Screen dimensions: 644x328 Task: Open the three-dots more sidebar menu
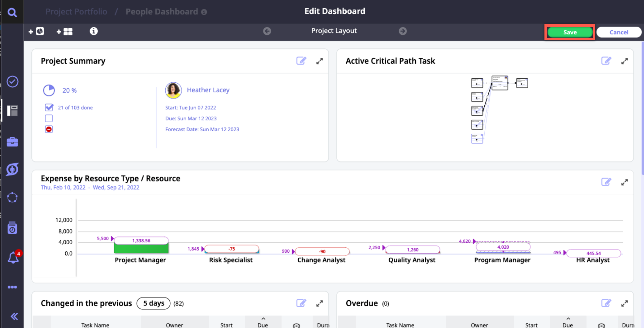[12, 287]
